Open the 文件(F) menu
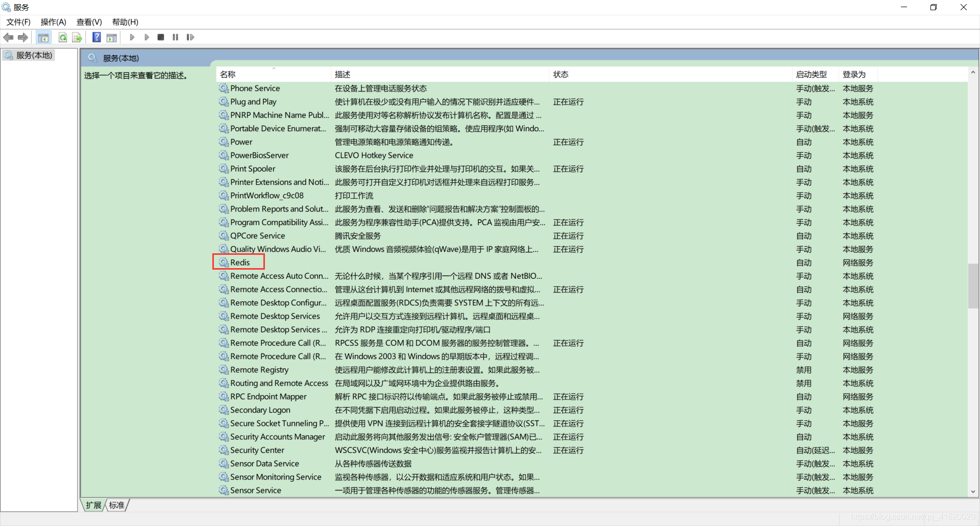 (18, 22)
